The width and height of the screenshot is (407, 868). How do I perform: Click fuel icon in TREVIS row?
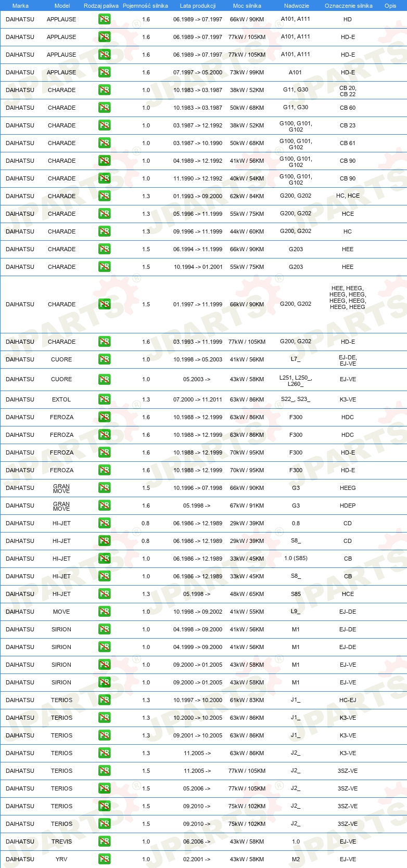[104, 841]
